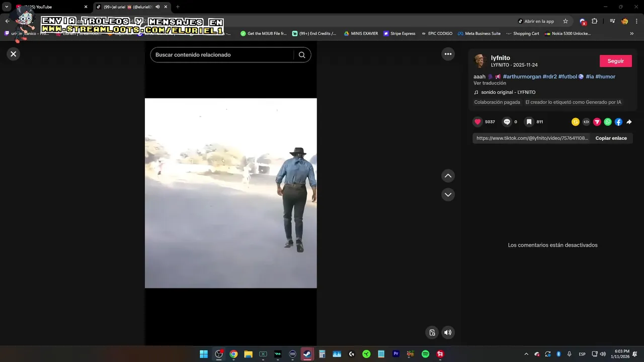
Task: Open 'EPIC CODIGO' bookmark
Action: 437,34
